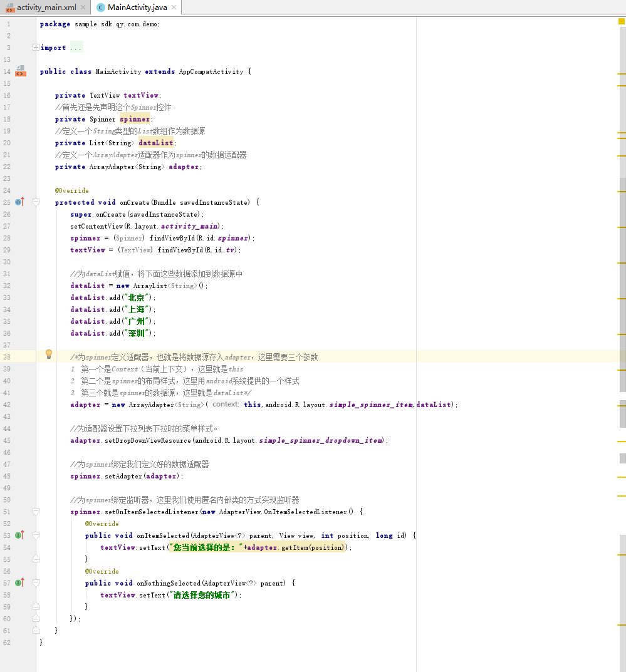This screenshot has width=626, height=672.
Task: Click fold end marker on line 61
Action: point(36,631)
